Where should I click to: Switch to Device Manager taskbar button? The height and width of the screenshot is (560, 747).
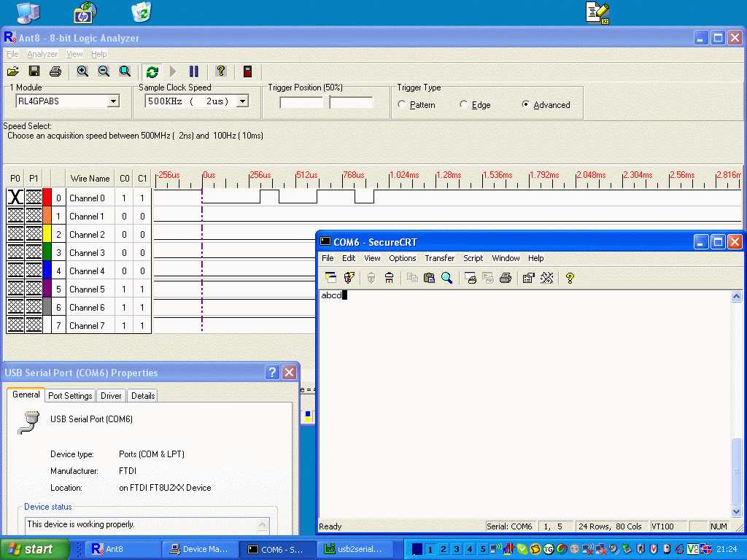(x=199, y=549)
